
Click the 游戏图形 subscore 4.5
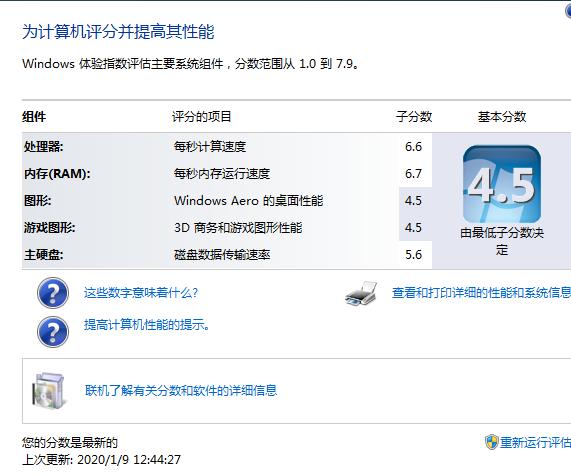[413, 228]
